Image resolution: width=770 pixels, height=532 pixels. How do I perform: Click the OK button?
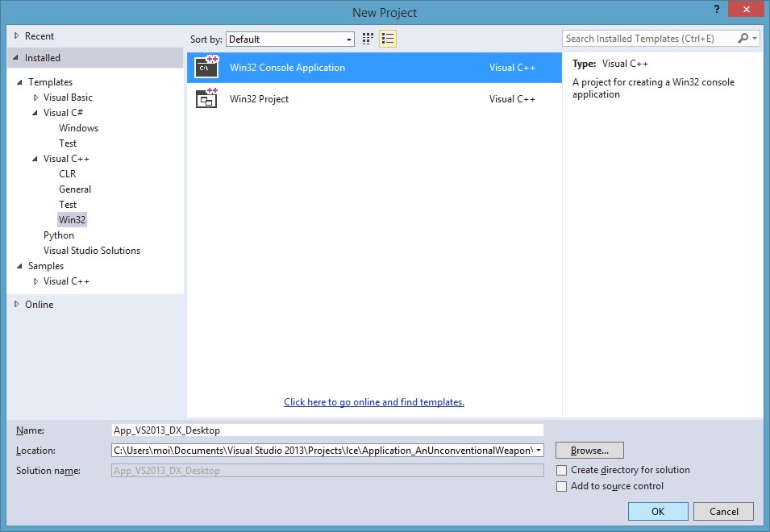click(x=658, y=511)
